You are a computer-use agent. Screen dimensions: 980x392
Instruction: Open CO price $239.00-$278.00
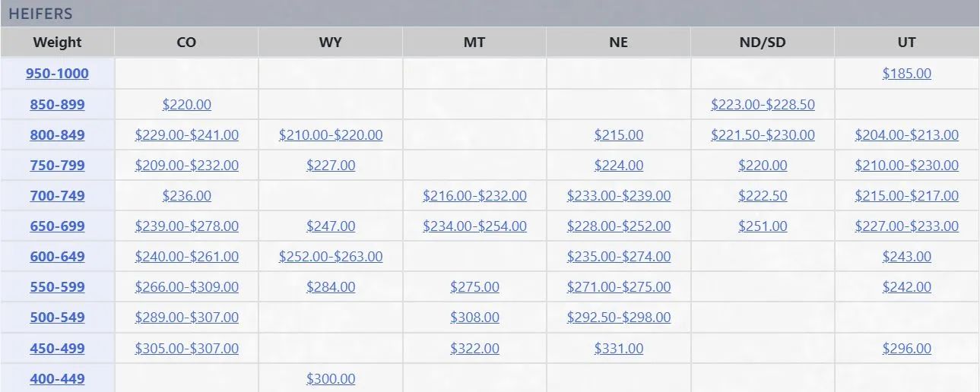click(186, 226)
